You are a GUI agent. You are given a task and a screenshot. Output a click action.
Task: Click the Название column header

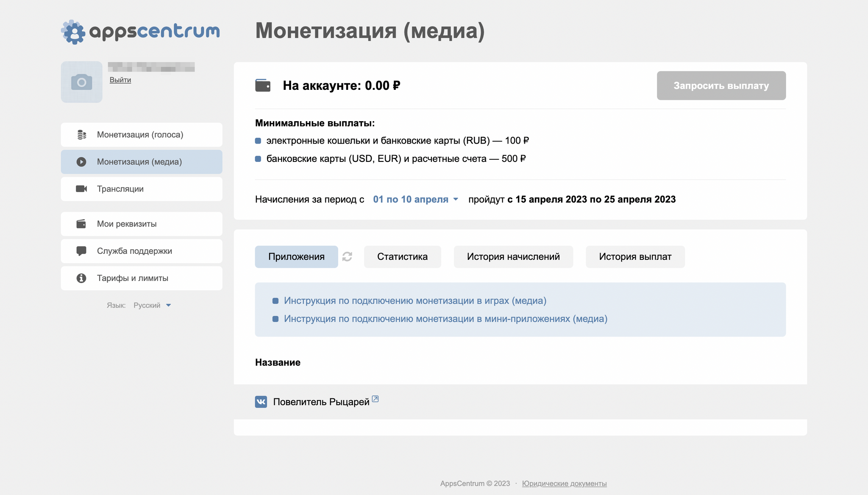click(278, 362)
